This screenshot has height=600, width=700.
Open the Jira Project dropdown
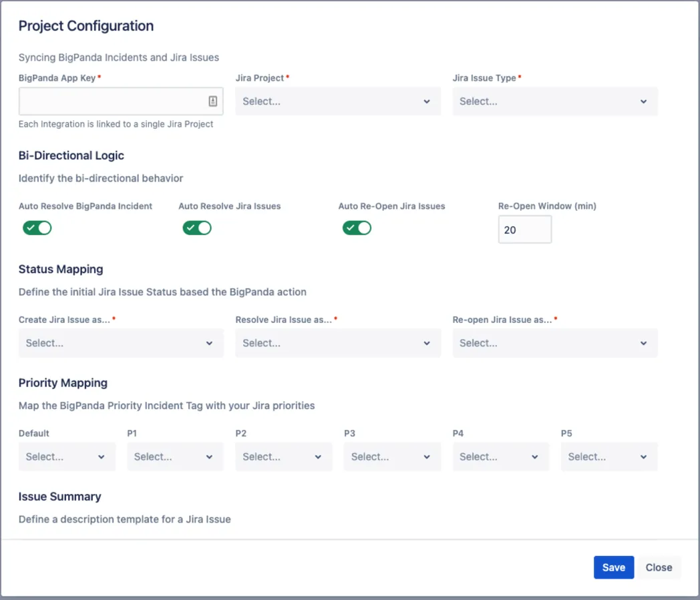338,101
